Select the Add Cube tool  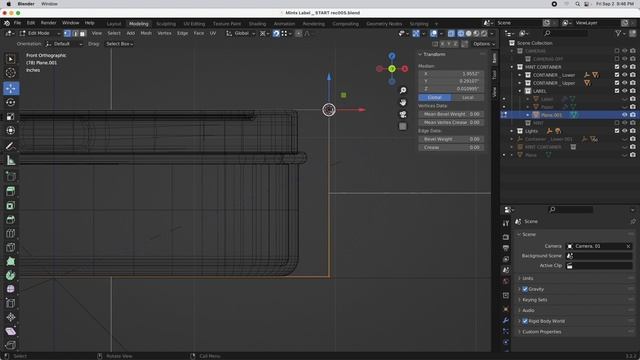11,176
